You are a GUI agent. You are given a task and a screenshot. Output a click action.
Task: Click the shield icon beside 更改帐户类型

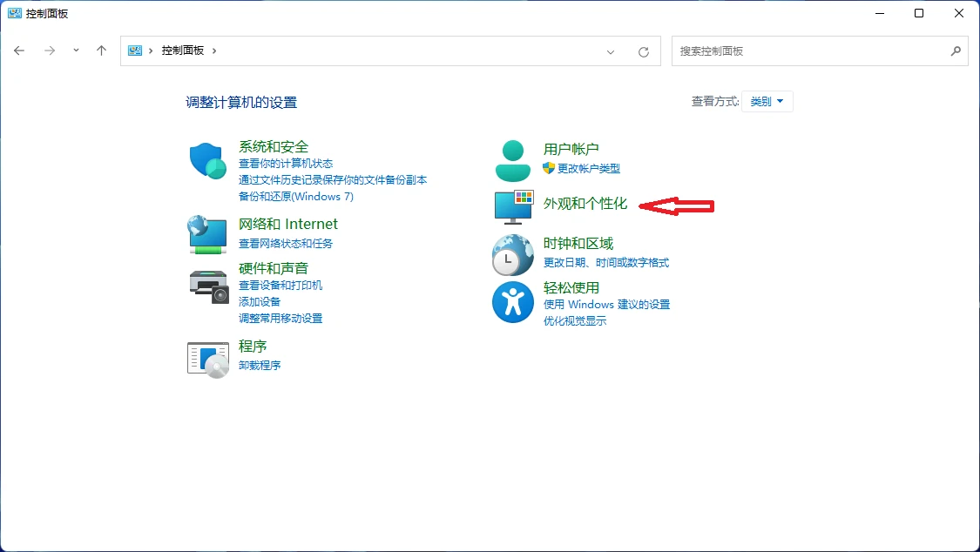[x=549, y=168]
